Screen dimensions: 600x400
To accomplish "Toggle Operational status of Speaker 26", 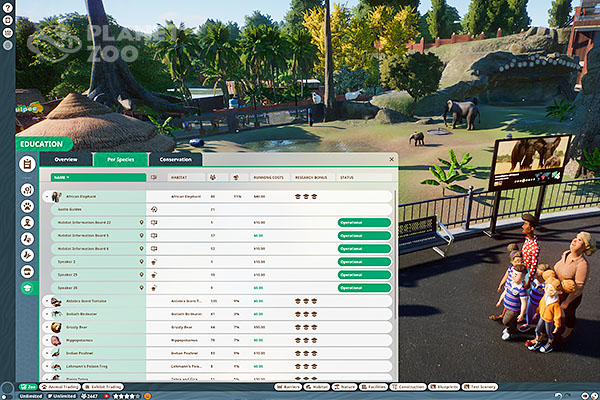I will [x=364, y=288].
